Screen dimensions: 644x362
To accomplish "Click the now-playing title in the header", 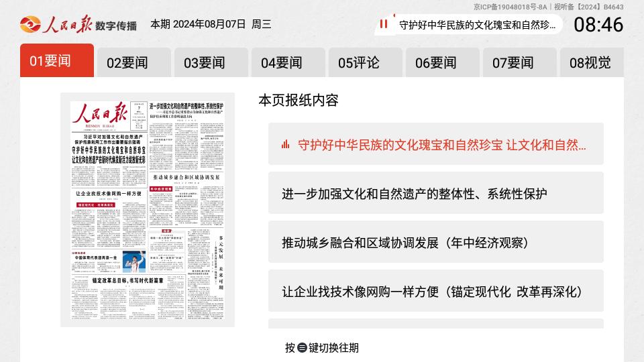I will tap(477, 25).
